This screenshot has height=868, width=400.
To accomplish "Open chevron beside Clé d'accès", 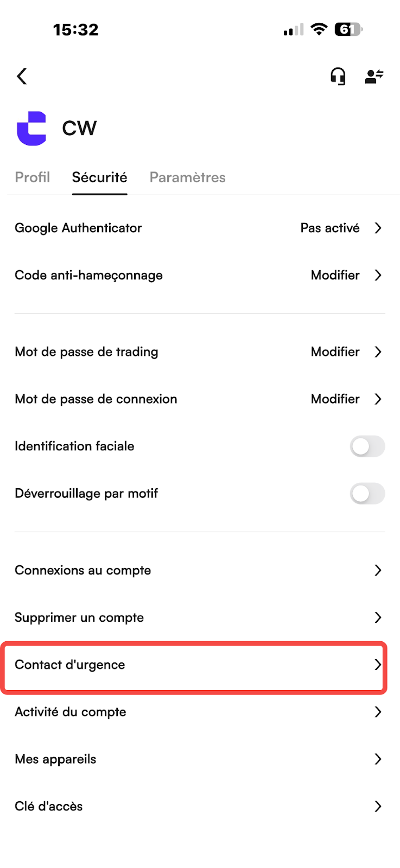I will [378, 806].
